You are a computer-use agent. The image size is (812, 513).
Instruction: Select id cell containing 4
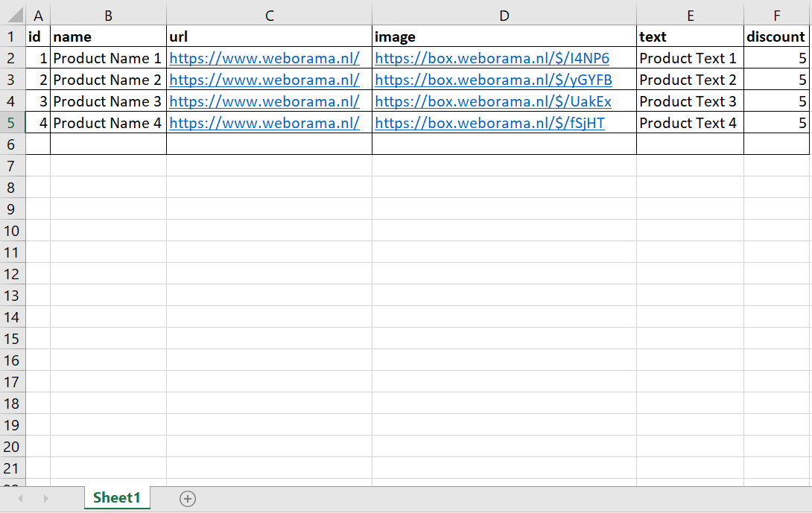click(x=38, y=123)
